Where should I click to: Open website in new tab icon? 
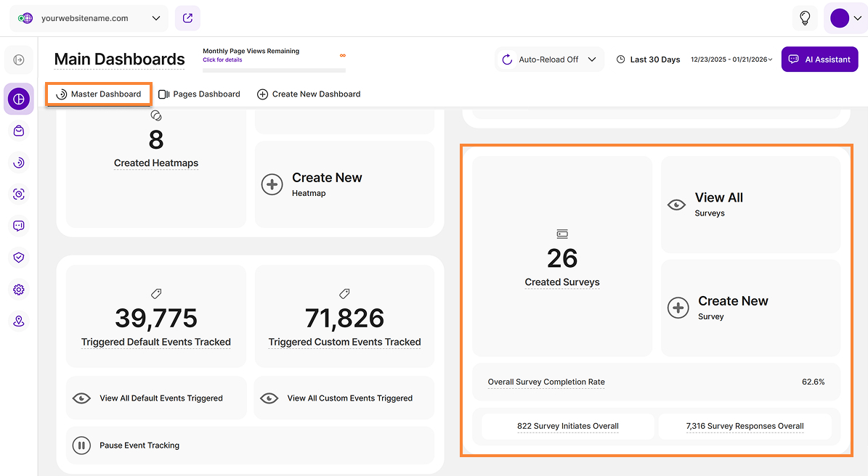click(x=187, y=18)
